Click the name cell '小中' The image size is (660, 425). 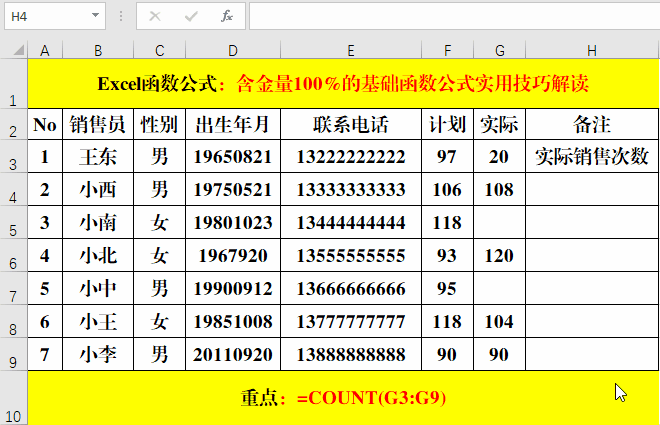(x=98, y=288)
